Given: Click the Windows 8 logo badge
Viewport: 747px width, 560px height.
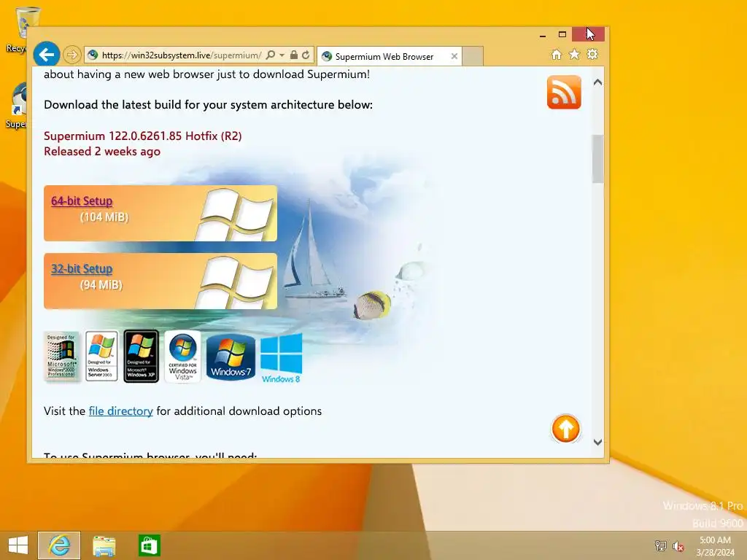Looking at the screenshot, I should coord(281,358).
